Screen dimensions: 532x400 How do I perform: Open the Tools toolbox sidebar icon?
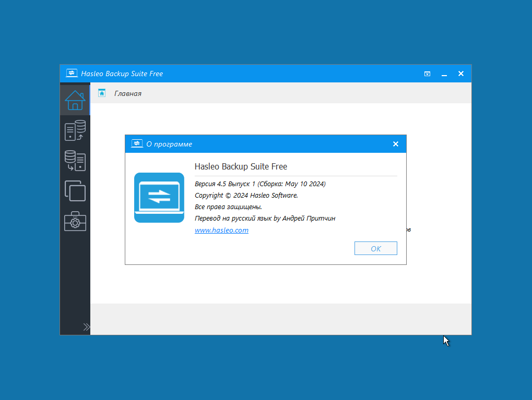tap(75, 221)
